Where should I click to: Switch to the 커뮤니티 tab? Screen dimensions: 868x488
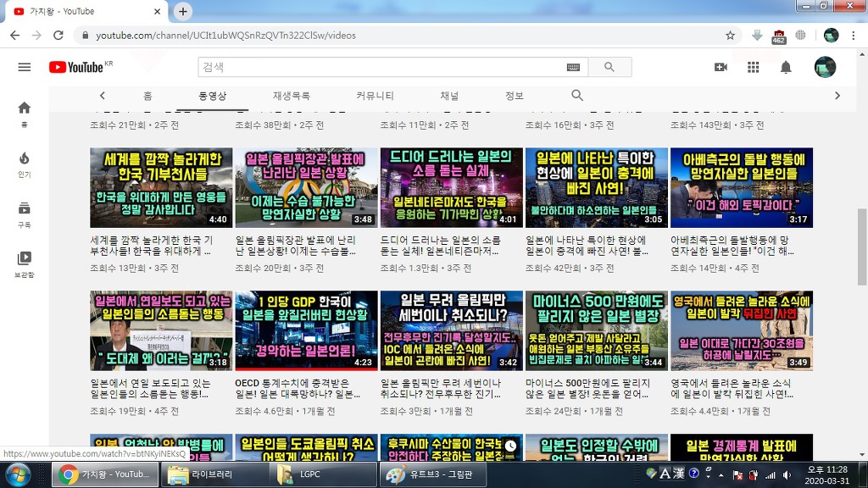375,96
